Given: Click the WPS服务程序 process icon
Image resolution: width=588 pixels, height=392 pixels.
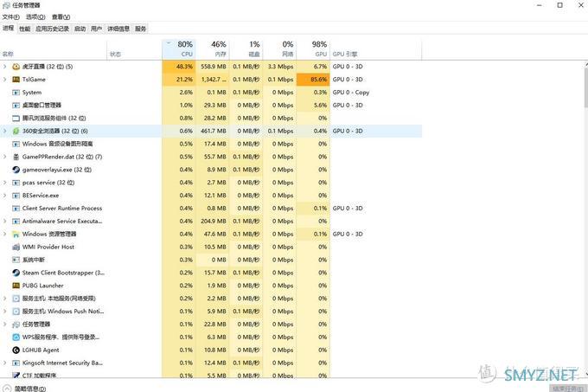Looking at the screenshot, I should coord(16,337).
